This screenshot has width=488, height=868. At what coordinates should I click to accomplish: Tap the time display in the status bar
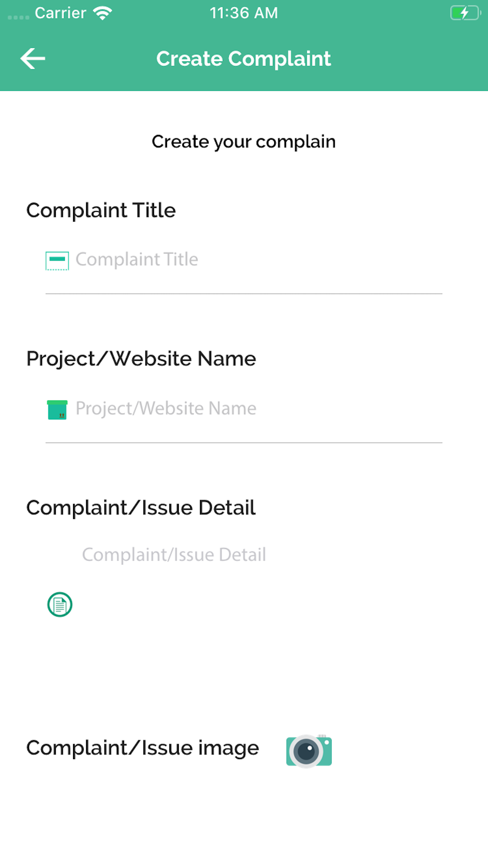(244, 13)
